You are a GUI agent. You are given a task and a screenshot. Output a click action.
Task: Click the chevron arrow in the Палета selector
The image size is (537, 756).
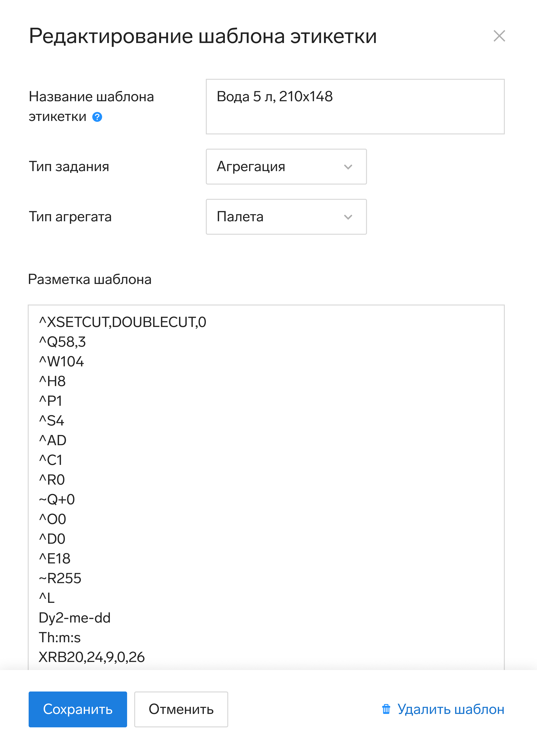point(348,217)
